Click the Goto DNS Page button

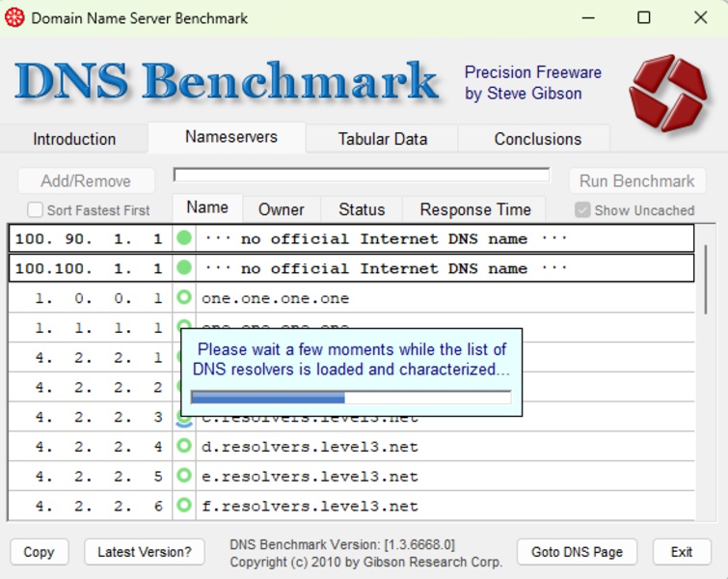pyautogui.click(x=577, y=552)
